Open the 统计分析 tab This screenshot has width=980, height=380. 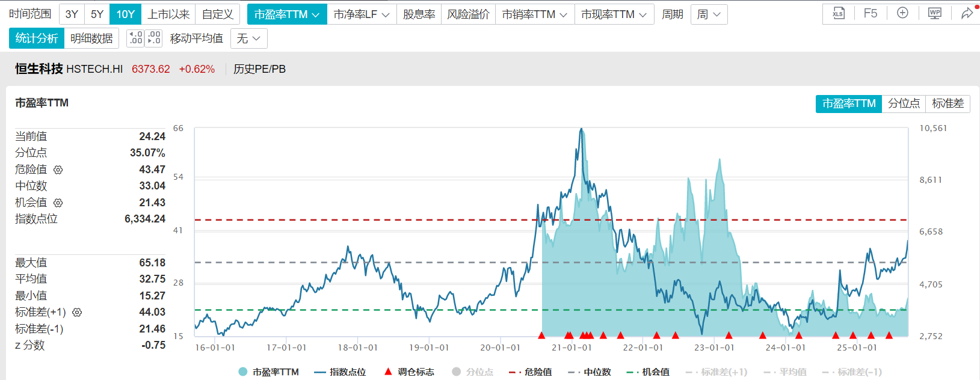[x=37, y=38]
